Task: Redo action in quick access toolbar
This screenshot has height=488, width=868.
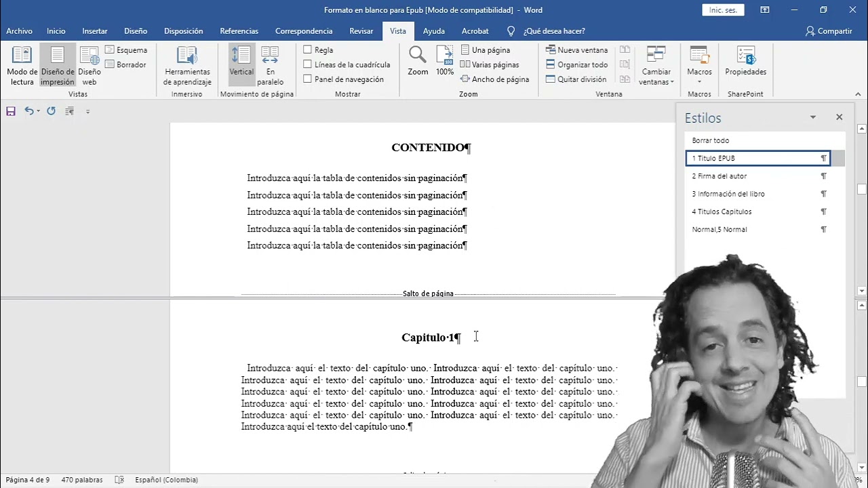Action: click(51, 111)
